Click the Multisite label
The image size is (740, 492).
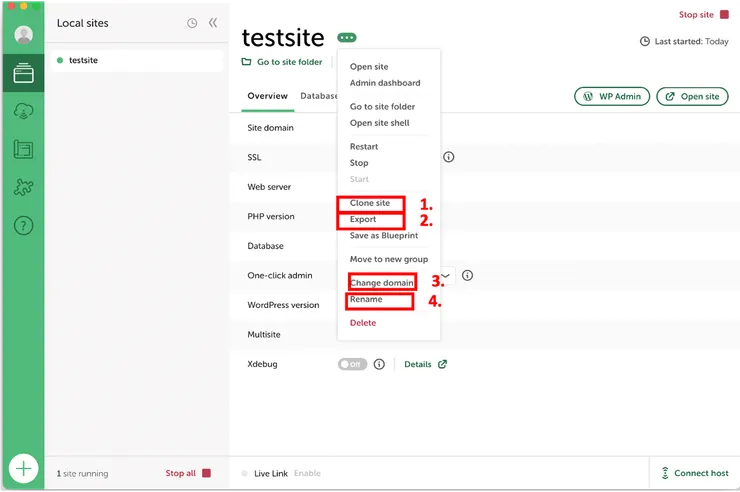(264, 334)
